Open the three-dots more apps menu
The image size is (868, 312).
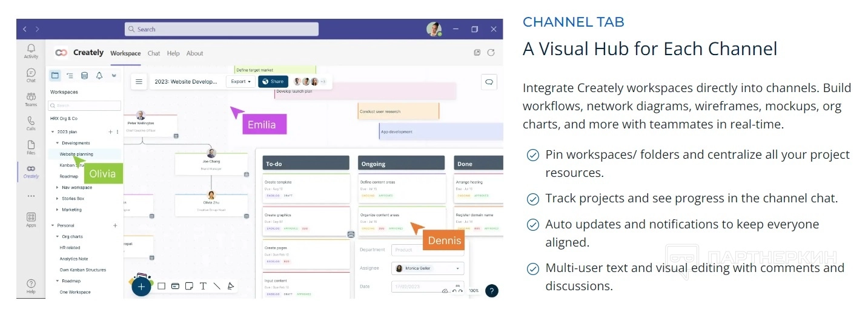point(31,196)
